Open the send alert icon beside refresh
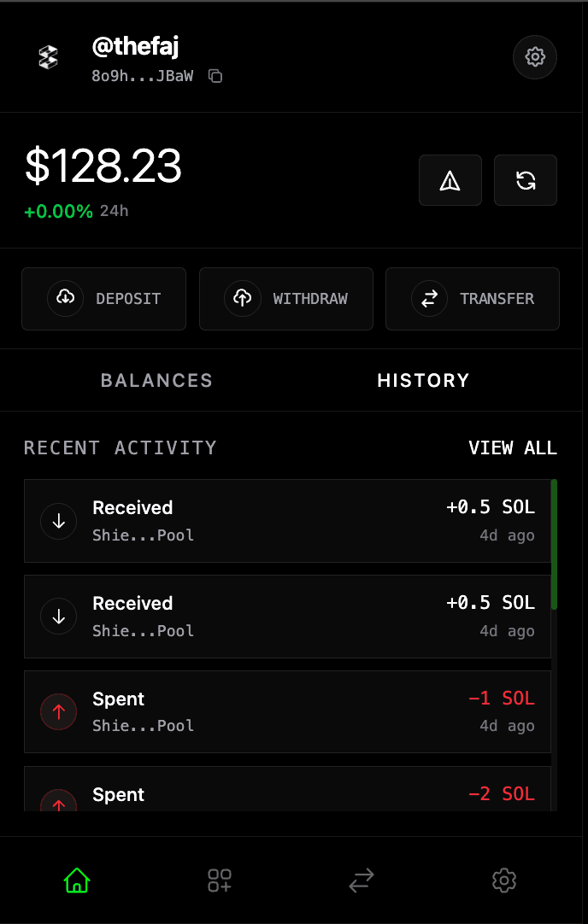Viewport: 588px width, 924px height. click(x=450, y=180)
